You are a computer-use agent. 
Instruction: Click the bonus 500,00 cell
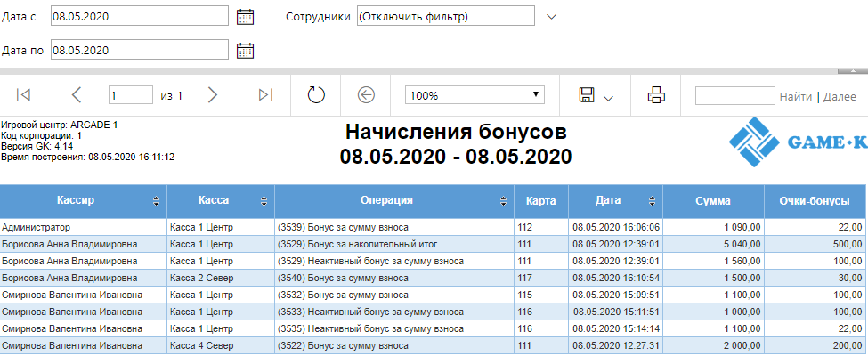(x=816, y=244)
